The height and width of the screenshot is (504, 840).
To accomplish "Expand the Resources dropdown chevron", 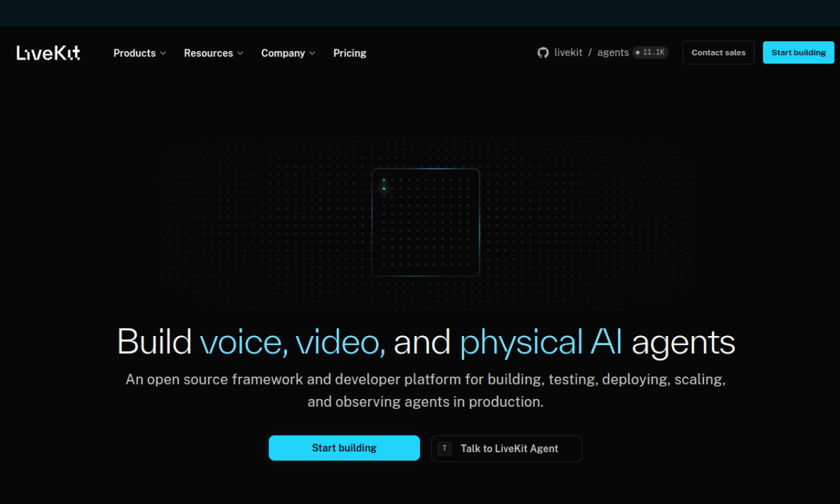I will pyautogui.click(x=240, y=53).
